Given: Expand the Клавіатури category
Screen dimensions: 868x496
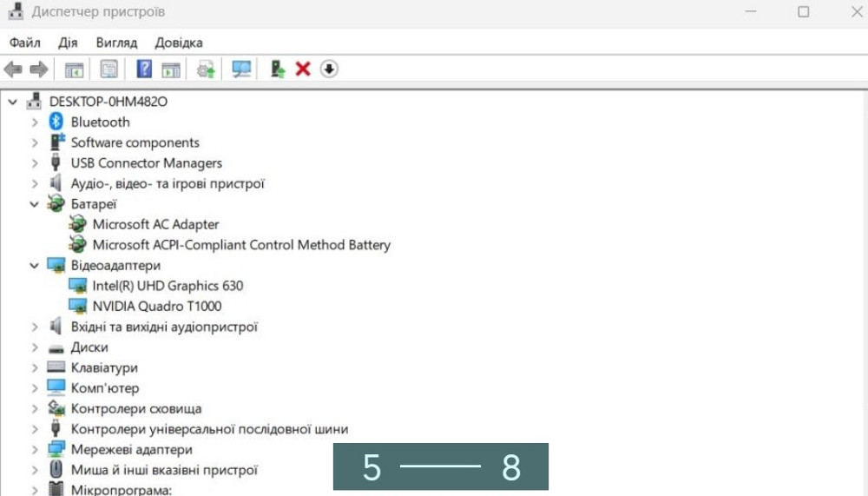Looking at the screenshot, I should [35, 367].
